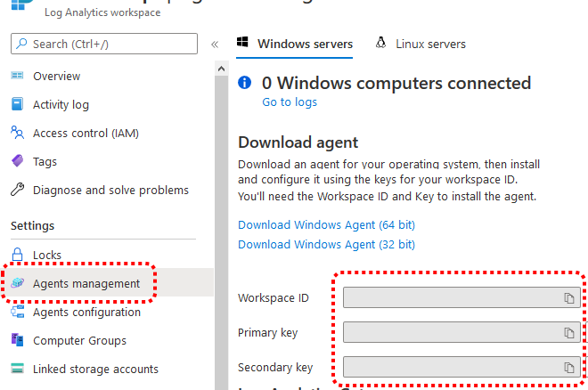Click the Log Analytics workspace subtitle
This screenshot has height=390, width=588.
click(x=102, y=12)
